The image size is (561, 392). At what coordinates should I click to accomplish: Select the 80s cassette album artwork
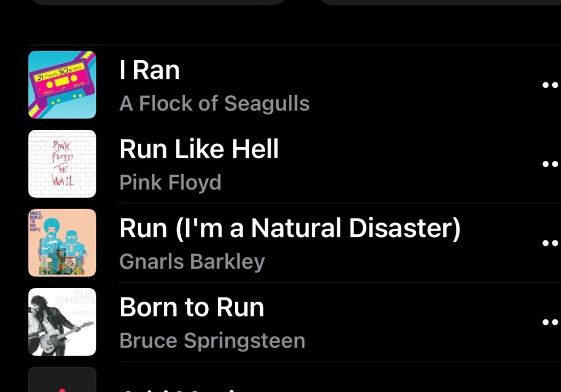pos(62,85)
